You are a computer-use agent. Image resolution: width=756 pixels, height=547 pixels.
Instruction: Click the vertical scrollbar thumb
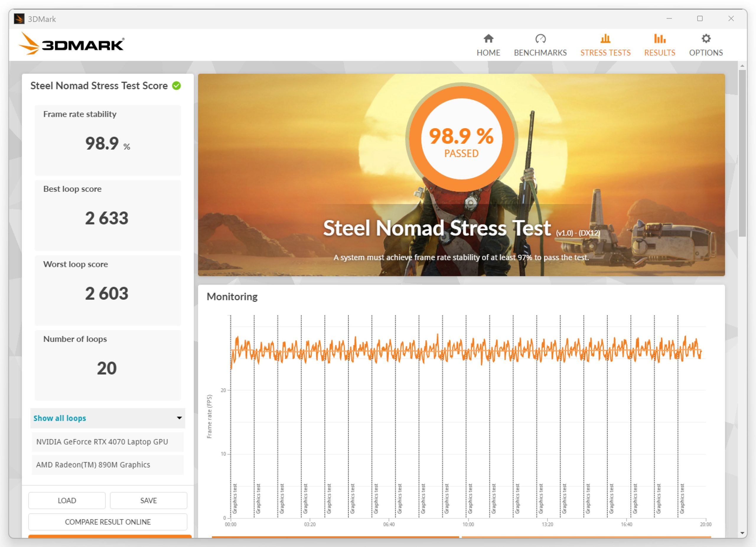click(742, 153)
